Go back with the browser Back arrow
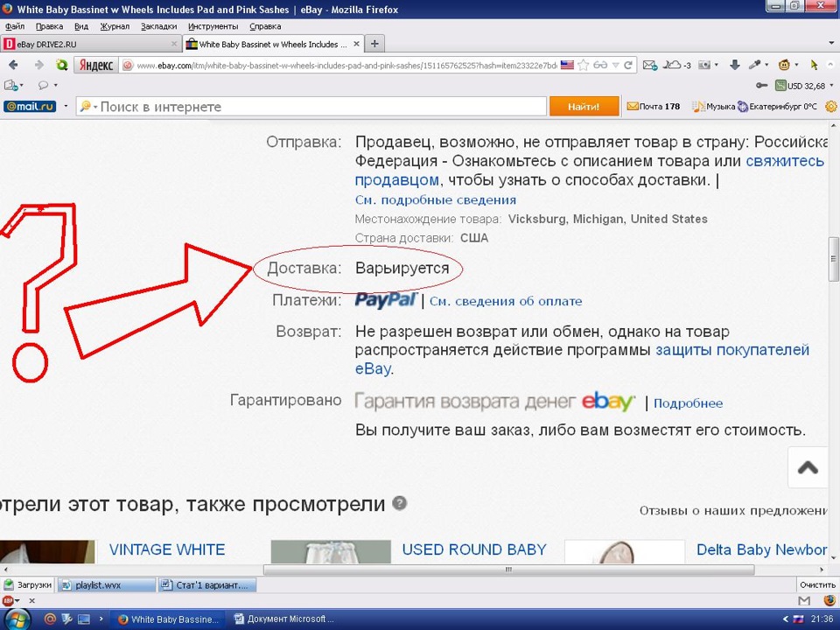Image resolution: width=840 pixels, height=630 pixels. coord(13,65)
